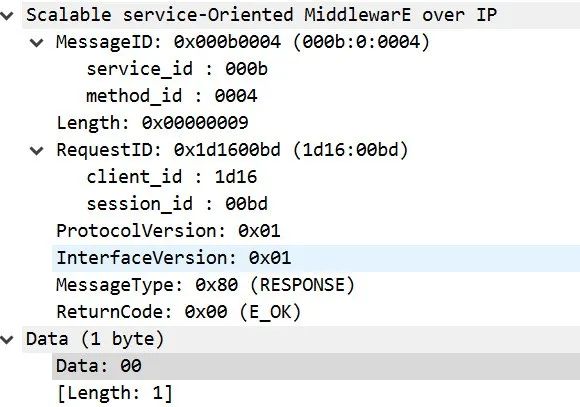The height and width of the screenshot is (407, 580).
Task: Select the Data (1 byte) header row
Action: click(x=301, y=339)
